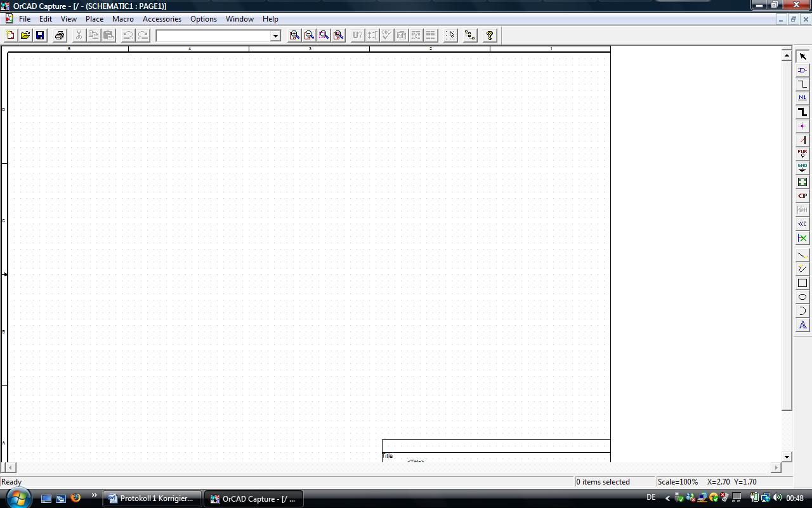The image size is (812, 508).
Task: Select the Place No Connect tool
Action: pos(802,238)
